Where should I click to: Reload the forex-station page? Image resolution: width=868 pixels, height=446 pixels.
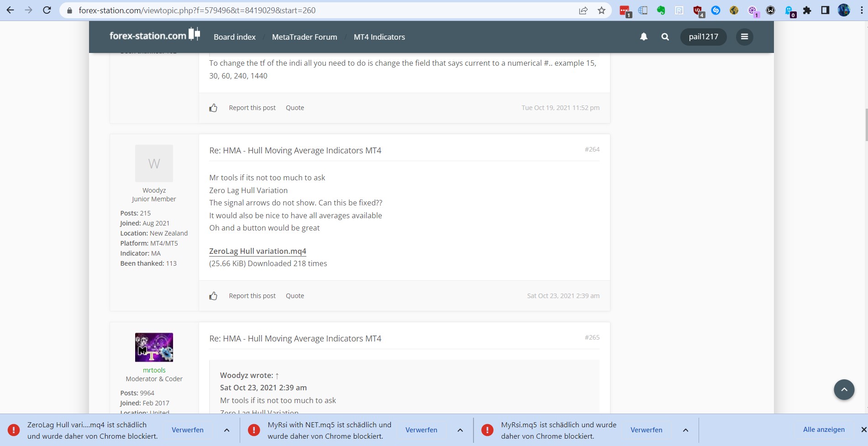[x=47, y=10]
